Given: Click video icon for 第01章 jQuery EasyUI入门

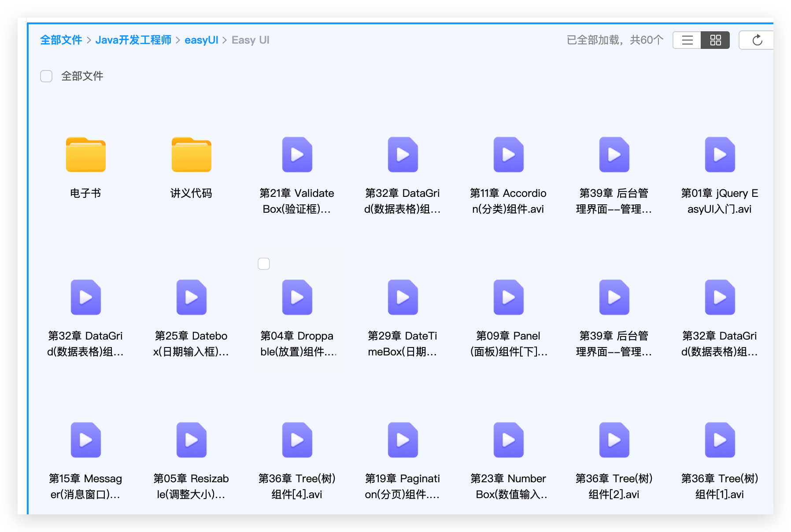Looking at the screenshot, I should (x=720, y=155).
